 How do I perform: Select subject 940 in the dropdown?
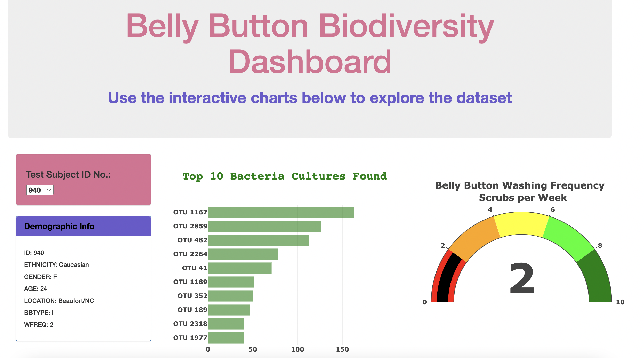39,190
